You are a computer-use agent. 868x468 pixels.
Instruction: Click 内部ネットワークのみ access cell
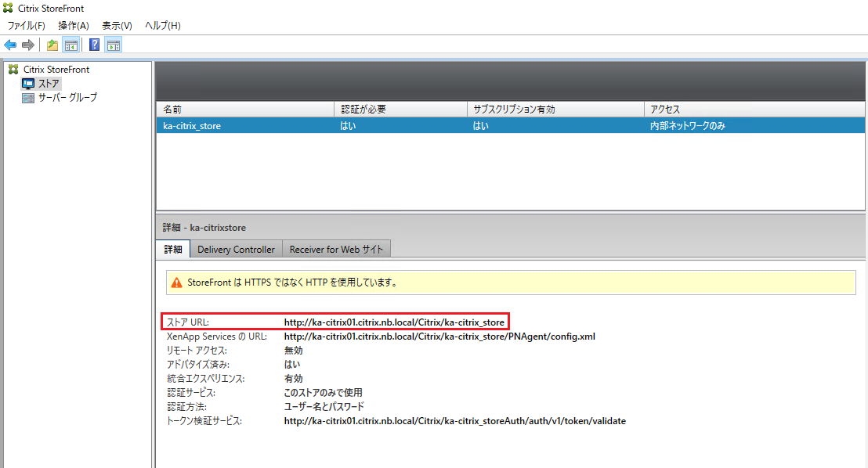688,125
